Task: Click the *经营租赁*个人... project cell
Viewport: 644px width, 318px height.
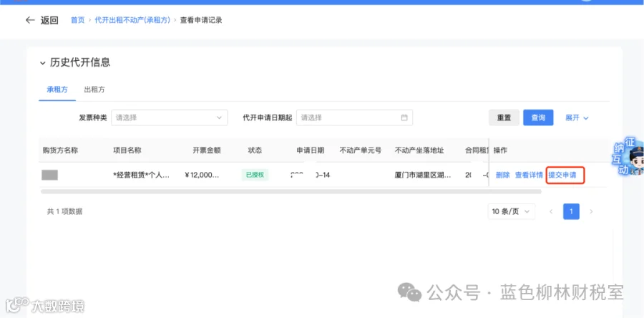Action: pos(141,175)
